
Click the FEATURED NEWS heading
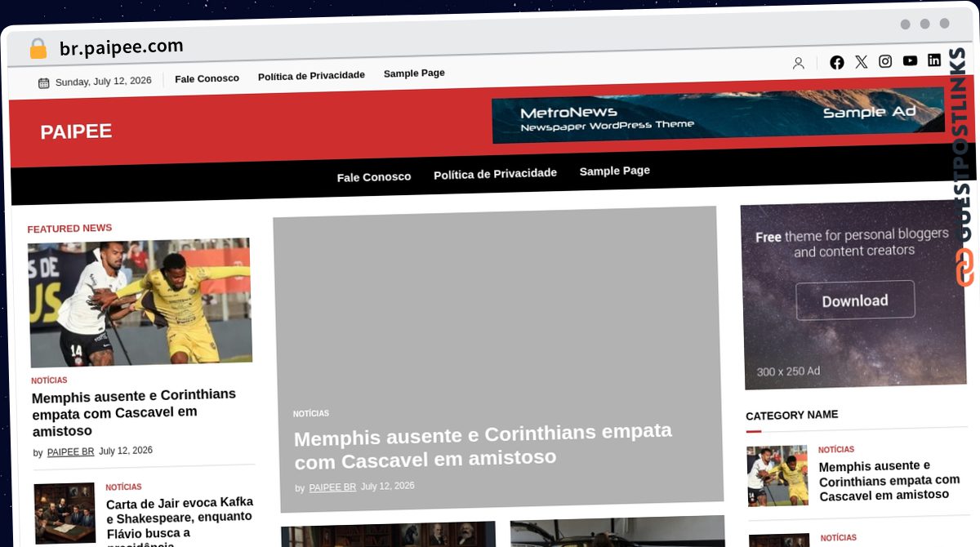point(69,229)
